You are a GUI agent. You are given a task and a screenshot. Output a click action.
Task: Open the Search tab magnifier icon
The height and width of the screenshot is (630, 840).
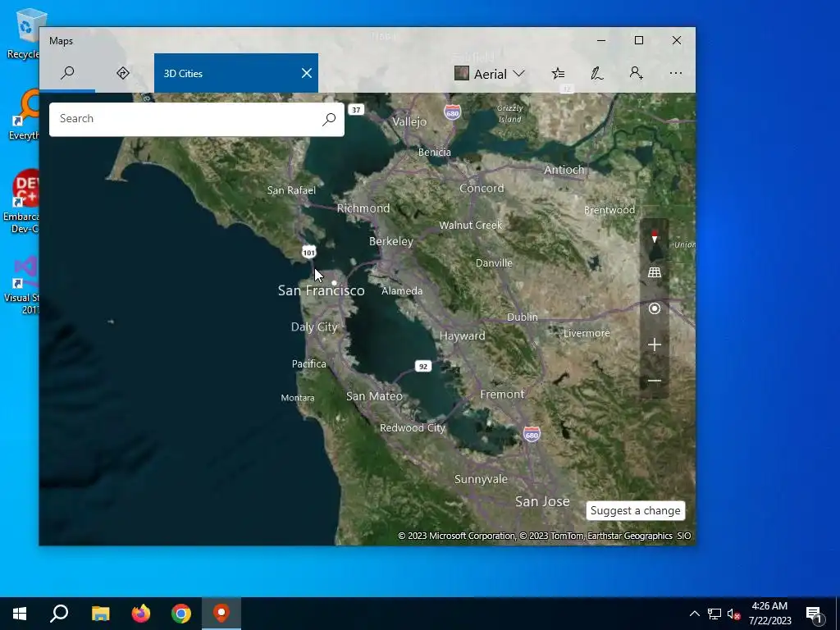(67, 73)
